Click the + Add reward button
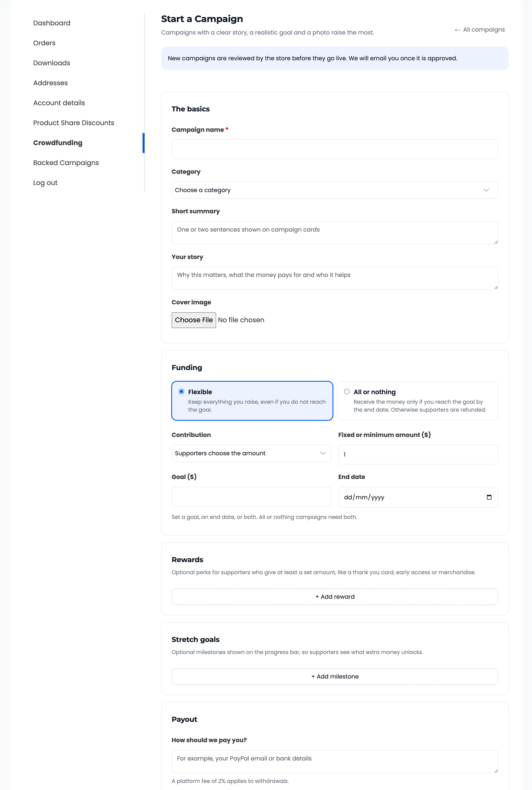The image size is (532, 790). (x=335, y=597)
